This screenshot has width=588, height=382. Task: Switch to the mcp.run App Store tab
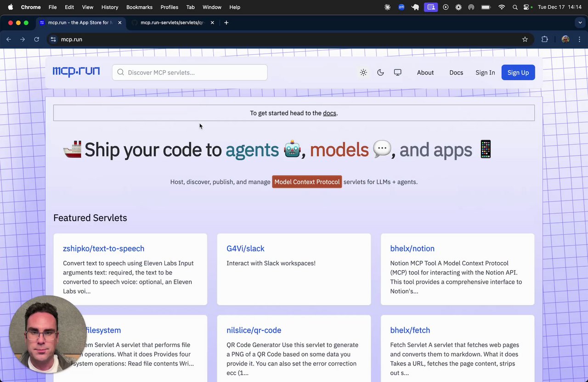[x=80, y=23]
